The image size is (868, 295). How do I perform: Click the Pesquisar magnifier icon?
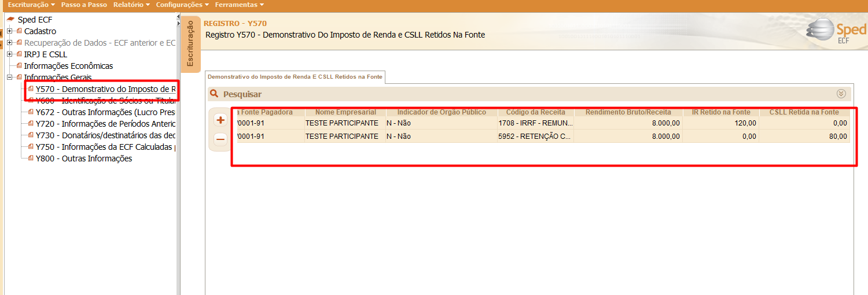tap(215, 94)
